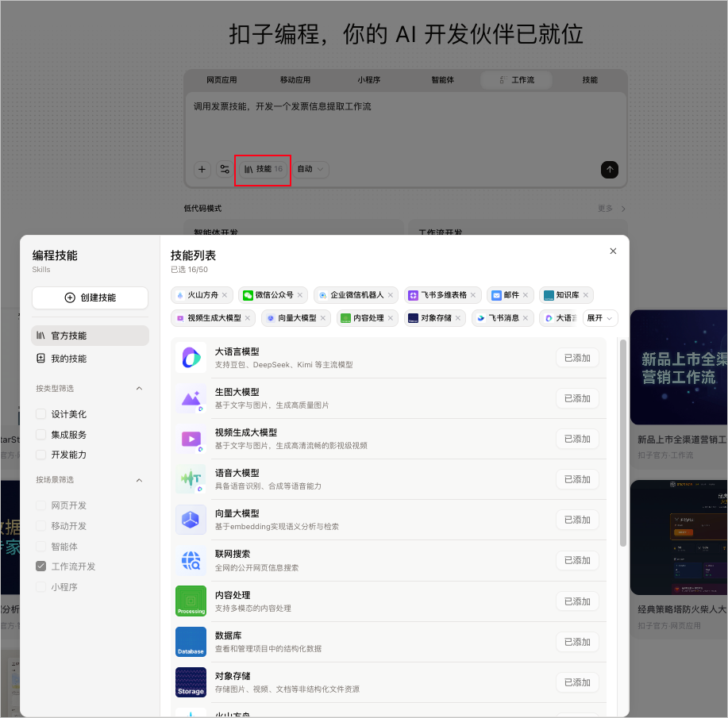Check the 设计美化 filter checkbox
728x718 pixels.
click(40, 414)
